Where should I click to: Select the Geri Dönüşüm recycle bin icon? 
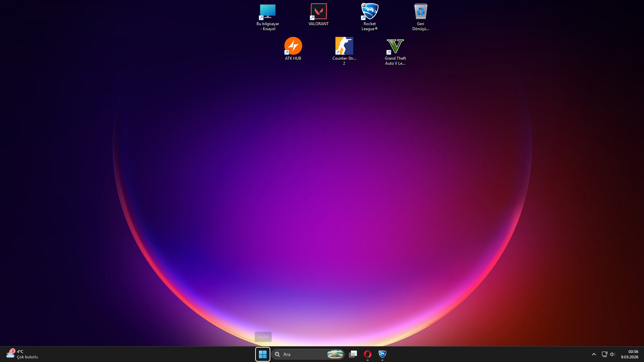pos(421,17)
